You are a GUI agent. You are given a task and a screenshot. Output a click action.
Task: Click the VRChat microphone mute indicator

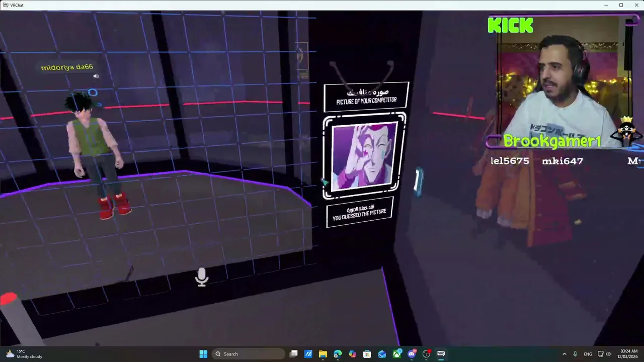click(202, 277)
